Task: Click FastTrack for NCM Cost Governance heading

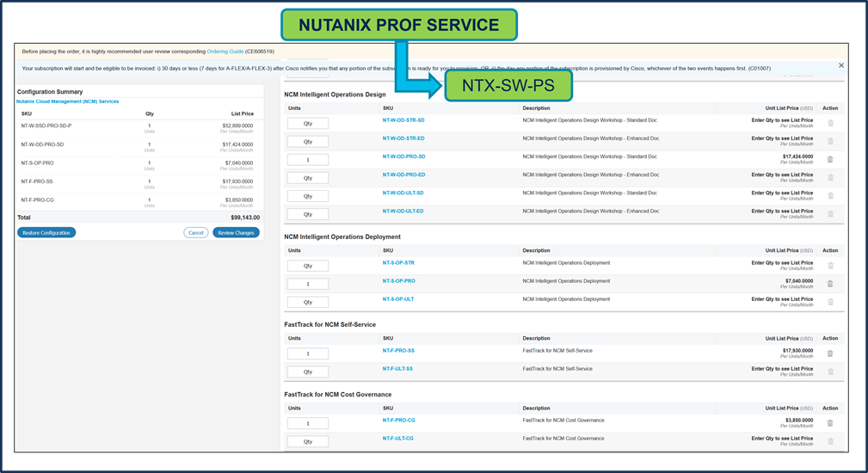Action: 338,395
